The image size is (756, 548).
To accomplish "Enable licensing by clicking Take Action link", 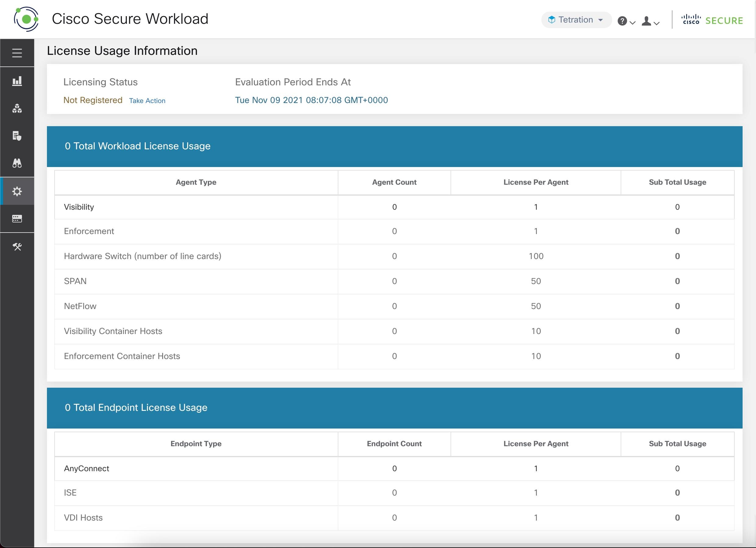I will tap(147, 100).
